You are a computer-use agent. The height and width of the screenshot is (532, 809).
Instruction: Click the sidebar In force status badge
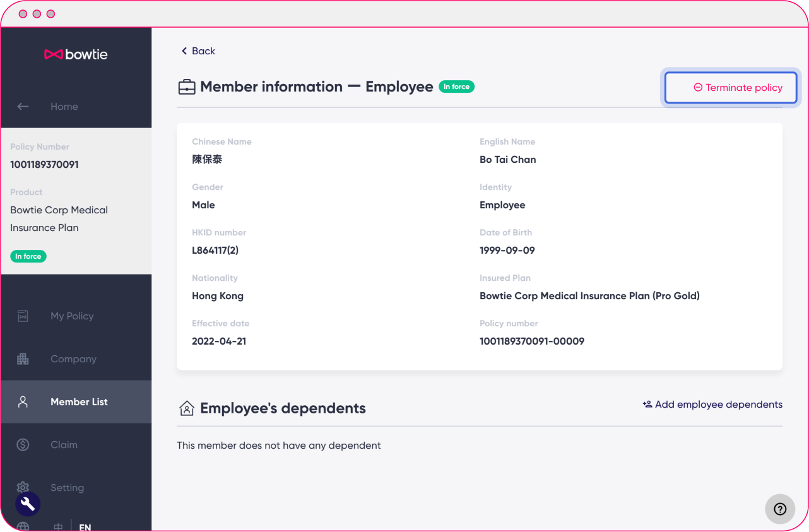point(28,256)
